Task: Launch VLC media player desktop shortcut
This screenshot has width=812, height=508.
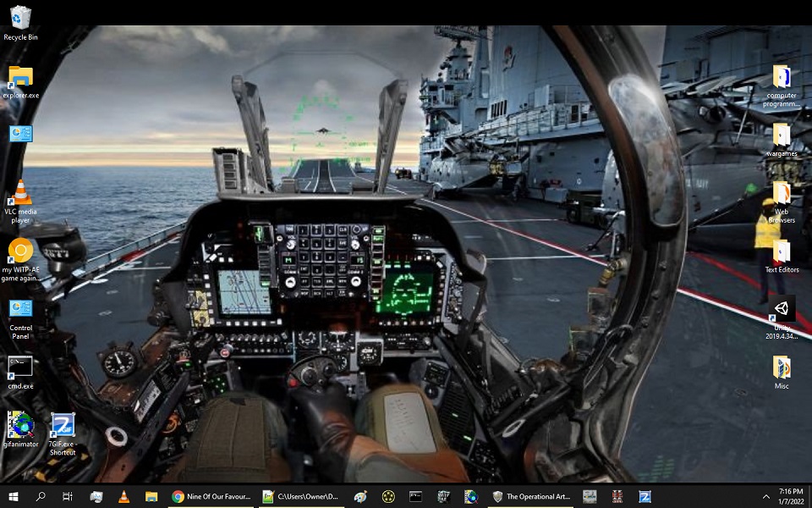Action: pos(20,202)
